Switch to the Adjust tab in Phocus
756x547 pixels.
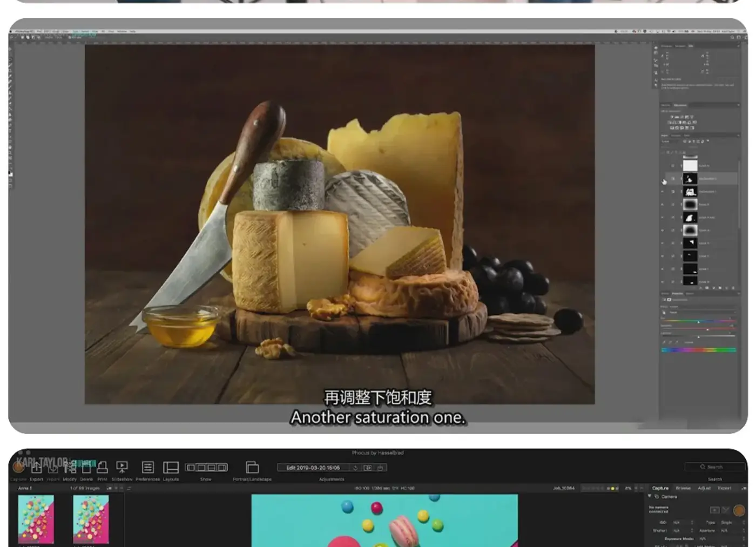704,488
